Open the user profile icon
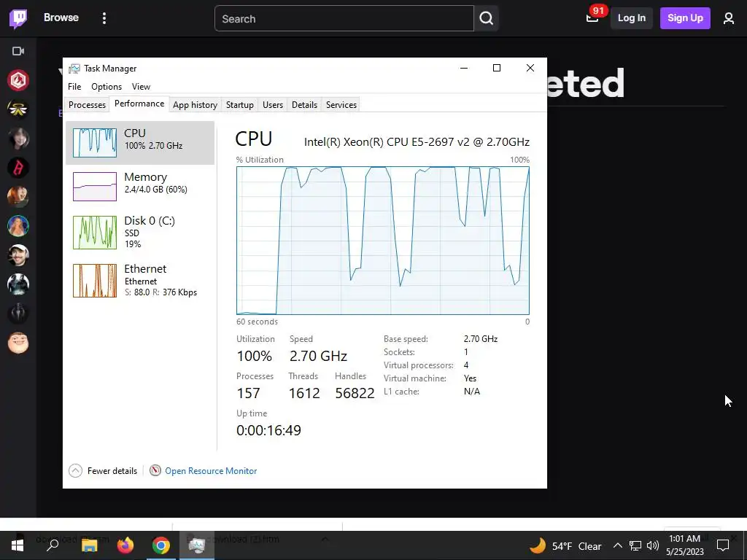 (729, 18)
